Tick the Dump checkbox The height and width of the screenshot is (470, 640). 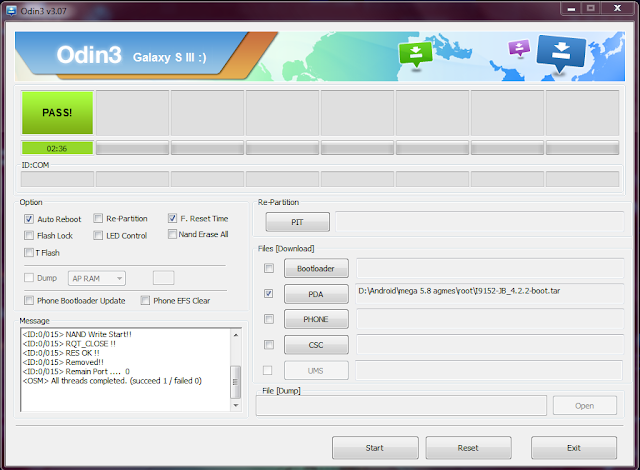tap(29, 278)
